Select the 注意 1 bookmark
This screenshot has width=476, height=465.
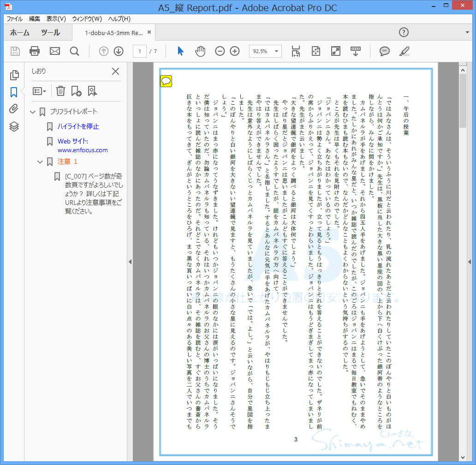67,161
